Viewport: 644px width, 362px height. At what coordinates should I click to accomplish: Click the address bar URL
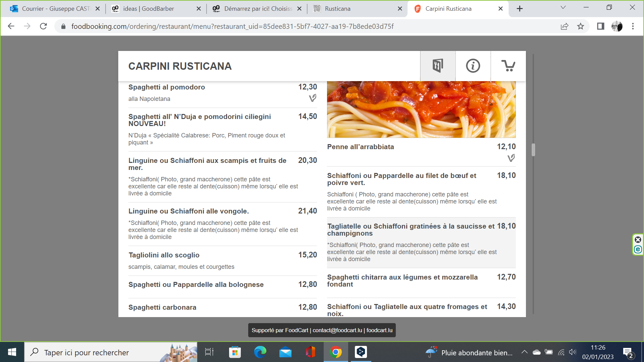(232, 26)
